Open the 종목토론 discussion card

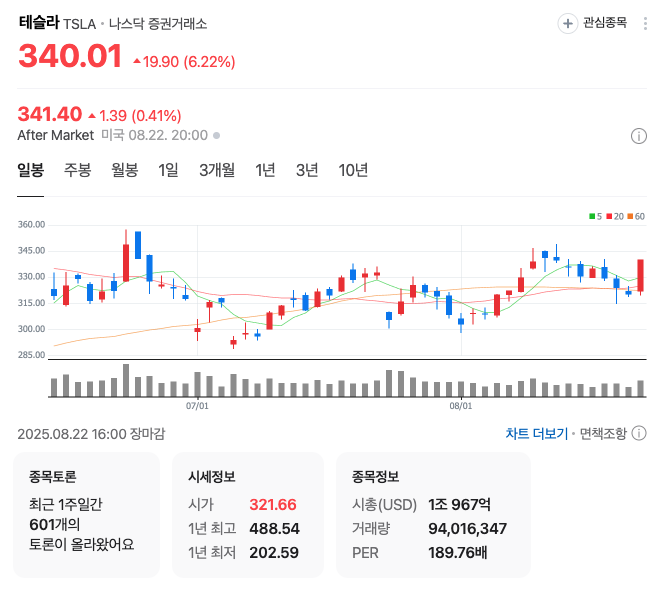[86, 515]
